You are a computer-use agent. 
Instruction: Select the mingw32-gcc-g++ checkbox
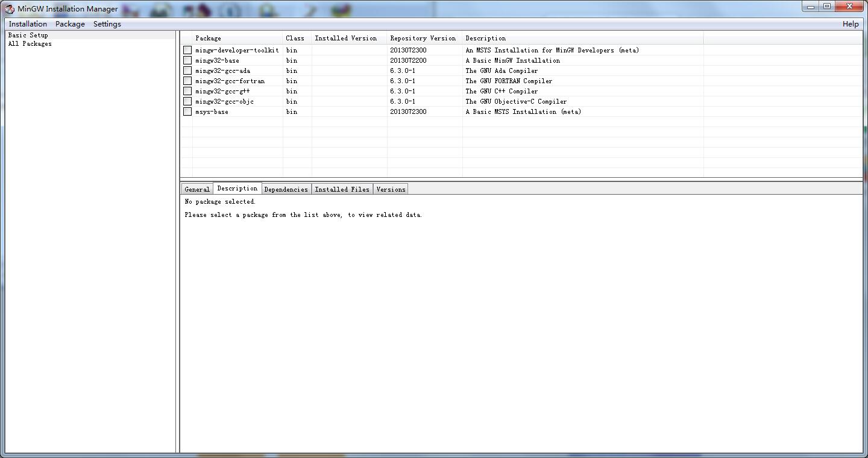coord(187,91)
